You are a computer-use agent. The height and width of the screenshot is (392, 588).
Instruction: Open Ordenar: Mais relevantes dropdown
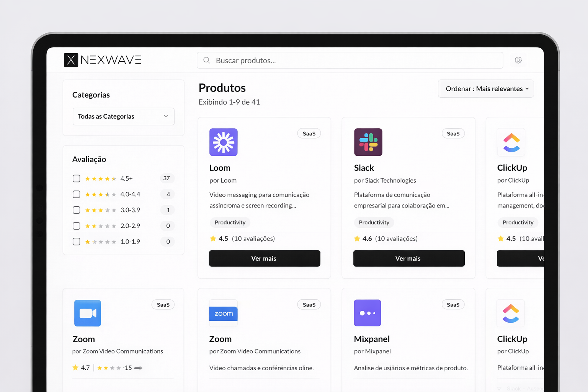tap(486, 89)
